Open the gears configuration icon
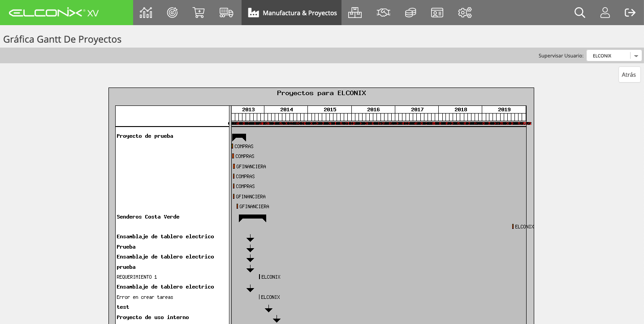This screenshot has width=644, height=324. click(465, 13)
